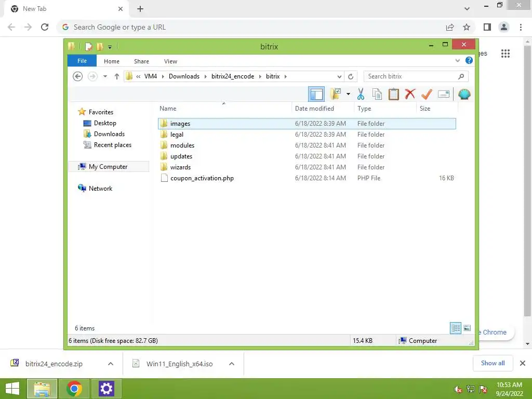Viewport: 532px width, 399px height.
Task: Click the Up one level arrow
Action: click(x=117, y=76)
